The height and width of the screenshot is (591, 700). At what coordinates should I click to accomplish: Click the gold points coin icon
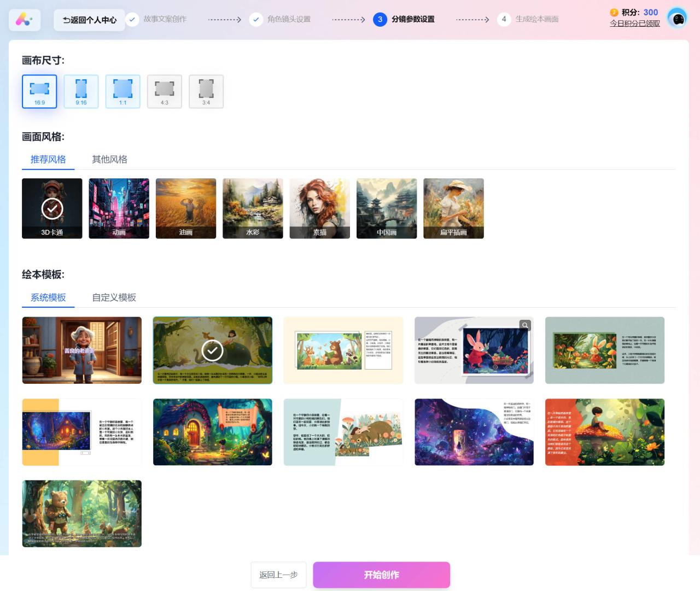click(614, 13)
